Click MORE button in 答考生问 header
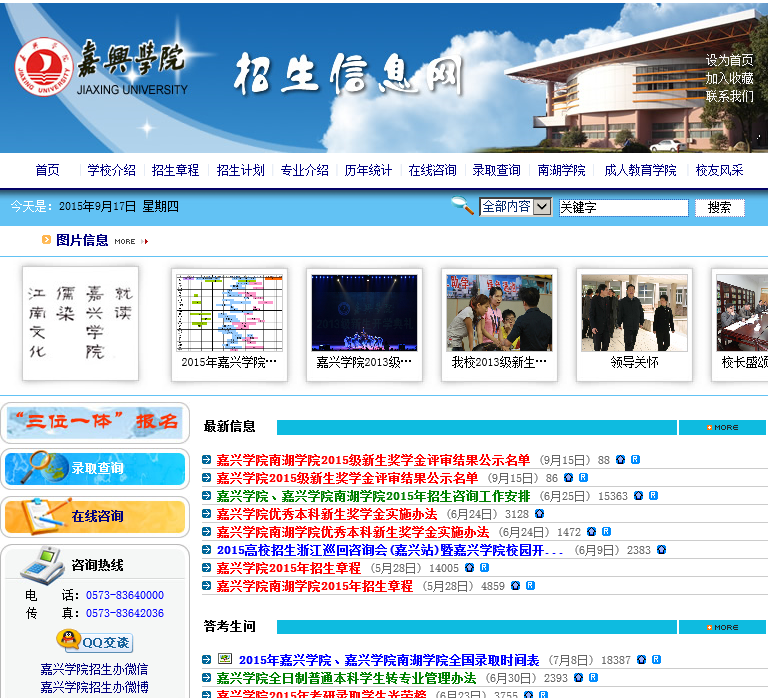This screenshot has height=698, width=768. (722, 627)
